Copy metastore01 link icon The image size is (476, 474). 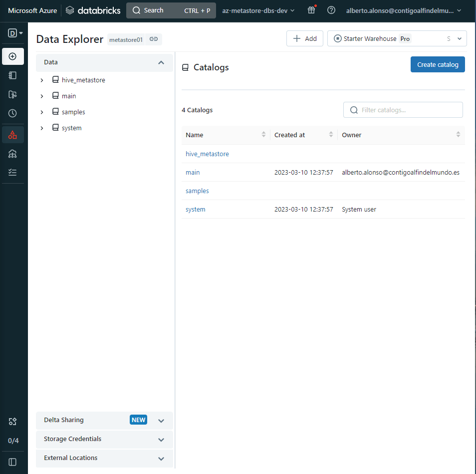pyautogui.click(x=154, y=39)
